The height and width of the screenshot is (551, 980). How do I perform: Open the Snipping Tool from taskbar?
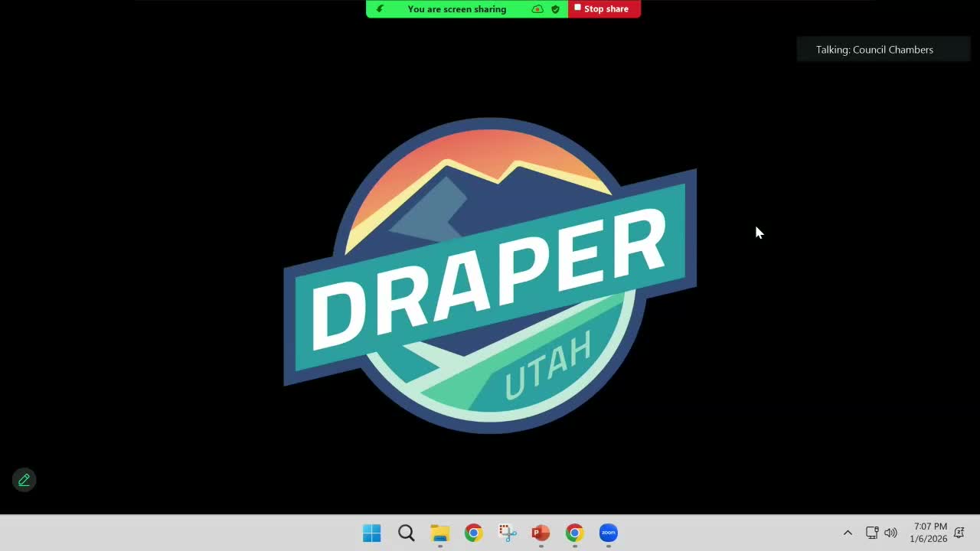point(507,533)
